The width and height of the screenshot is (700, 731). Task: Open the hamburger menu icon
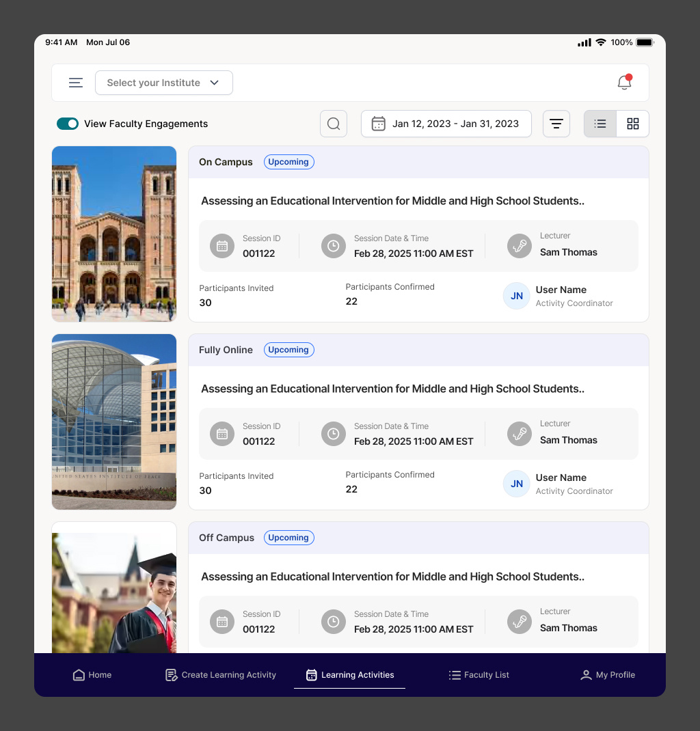pyautogui.click(x=76, y=82)
